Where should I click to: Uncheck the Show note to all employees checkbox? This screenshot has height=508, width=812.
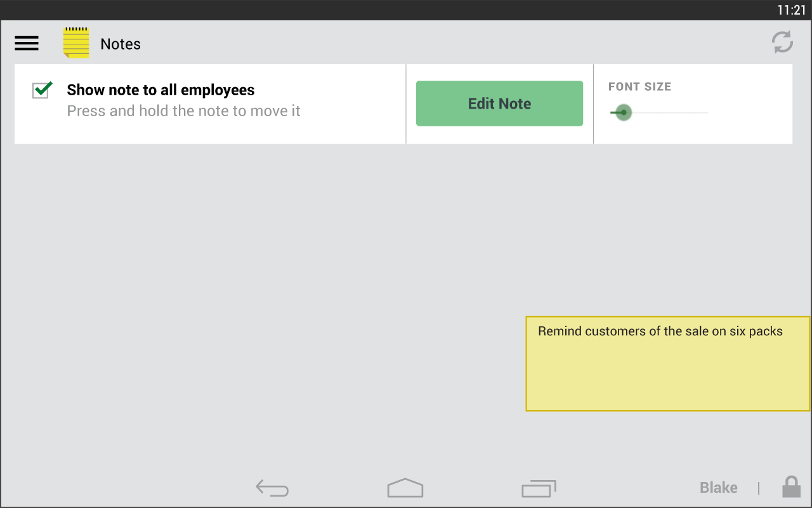pos(42,90)
